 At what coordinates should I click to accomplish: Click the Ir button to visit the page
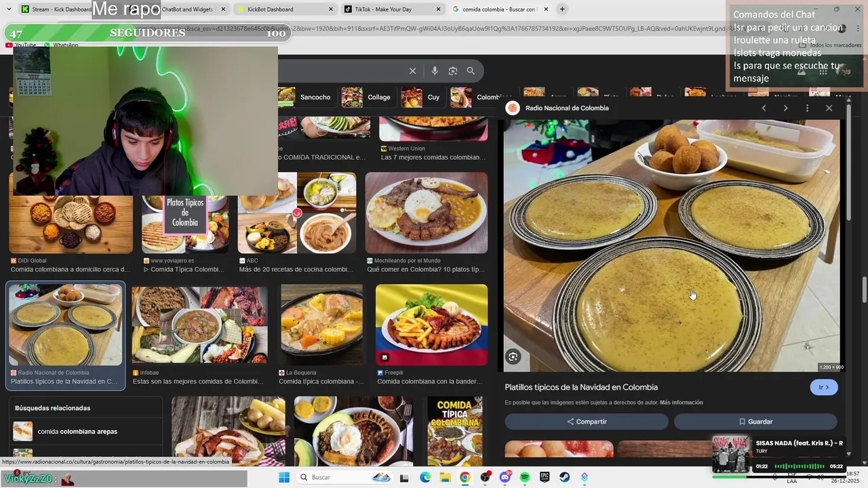click(824, 388)
